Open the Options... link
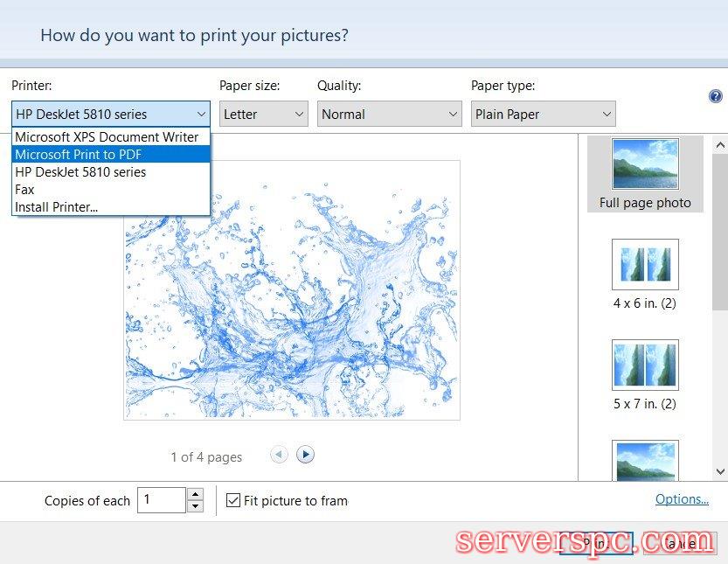This screenshot has width=728, height=564. tap(682, 499)
